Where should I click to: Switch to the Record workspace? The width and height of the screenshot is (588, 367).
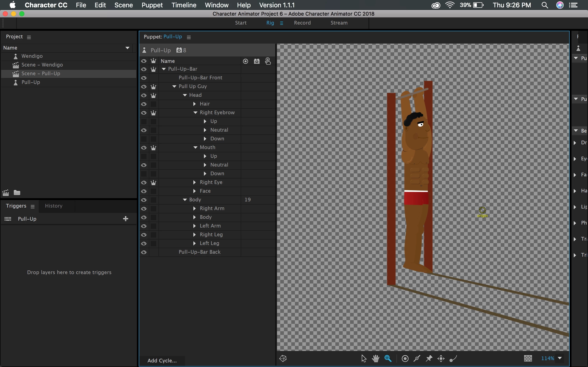(x=302, y=23)
